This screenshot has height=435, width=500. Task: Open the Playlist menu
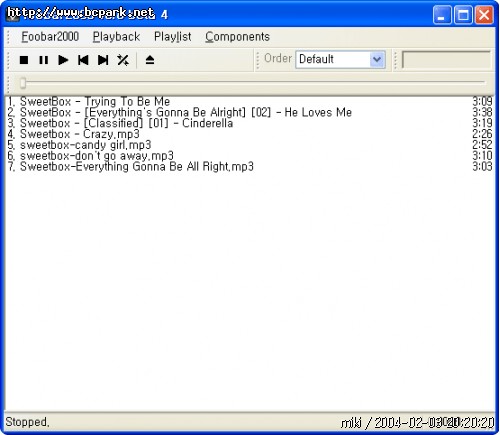coord(173,36)
